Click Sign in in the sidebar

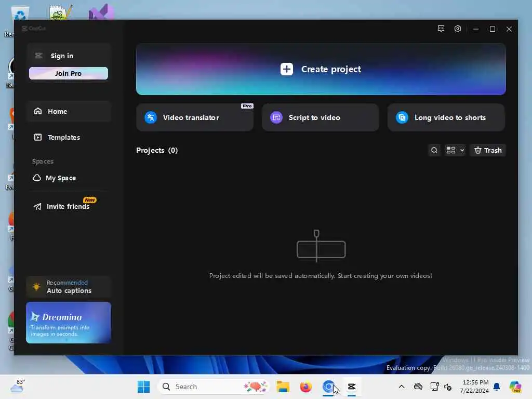point(62,56)
